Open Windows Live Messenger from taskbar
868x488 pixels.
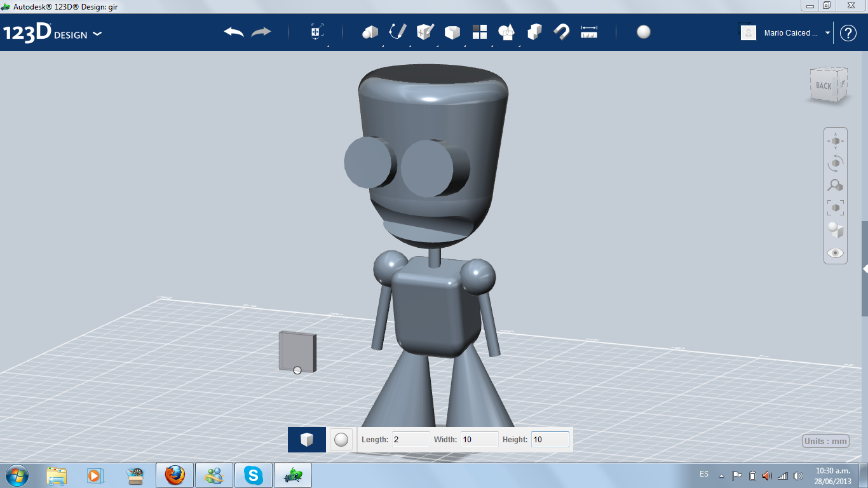tap(214, 475)
